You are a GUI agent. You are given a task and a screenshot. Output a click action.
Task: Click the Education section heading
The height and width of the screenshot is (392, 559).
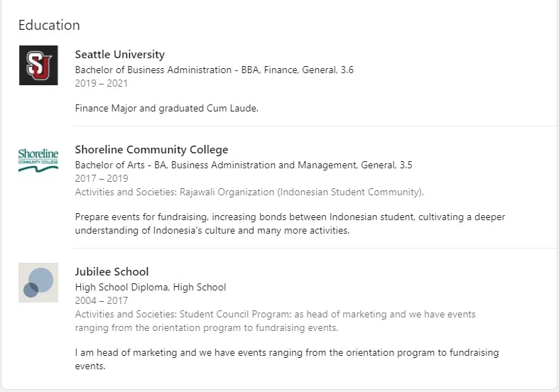point(49,26)
